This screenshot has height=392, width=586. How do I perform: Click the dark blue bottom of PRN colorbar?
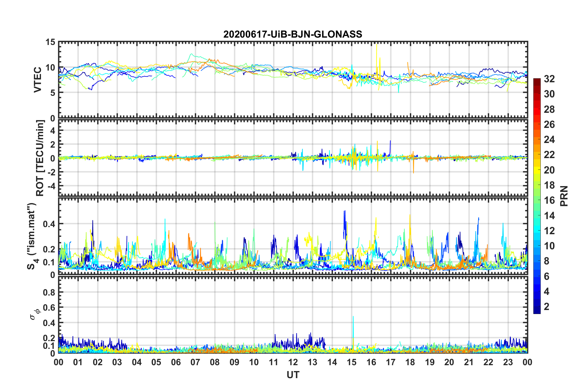537,311
